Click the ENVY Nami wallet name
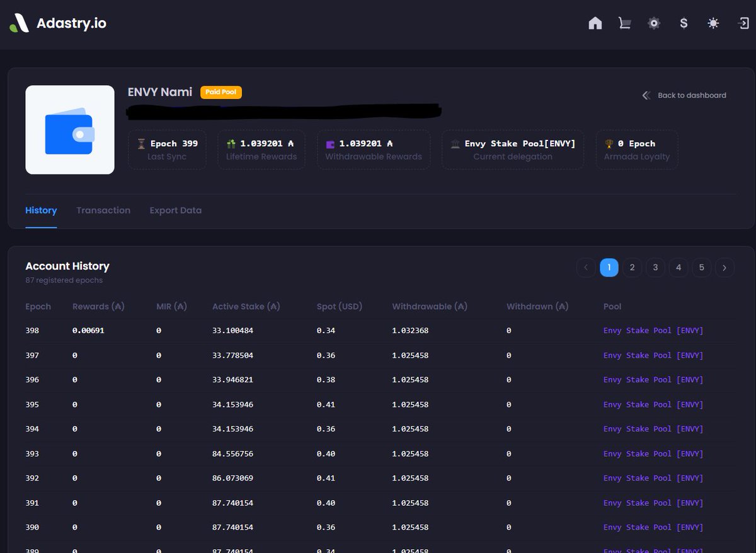The width and height of the screenshot is (756, 553). (x=160, y=92)
